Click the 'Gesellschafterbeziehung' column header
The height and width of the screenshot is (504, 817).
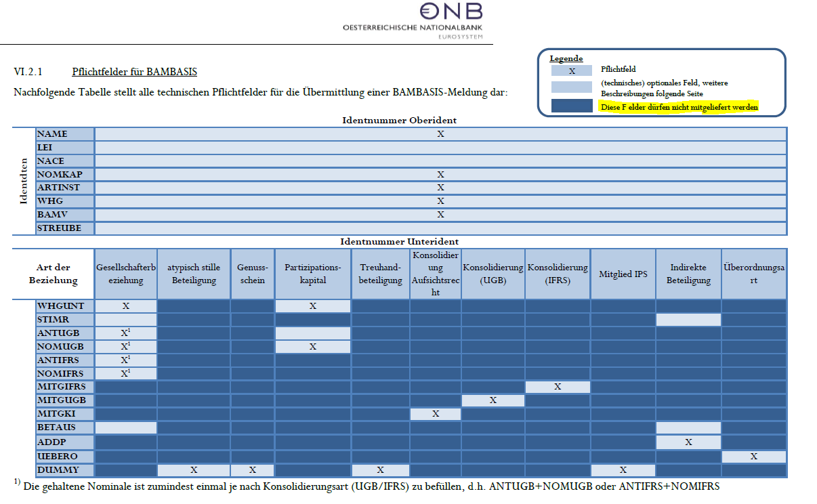[126, 274]
